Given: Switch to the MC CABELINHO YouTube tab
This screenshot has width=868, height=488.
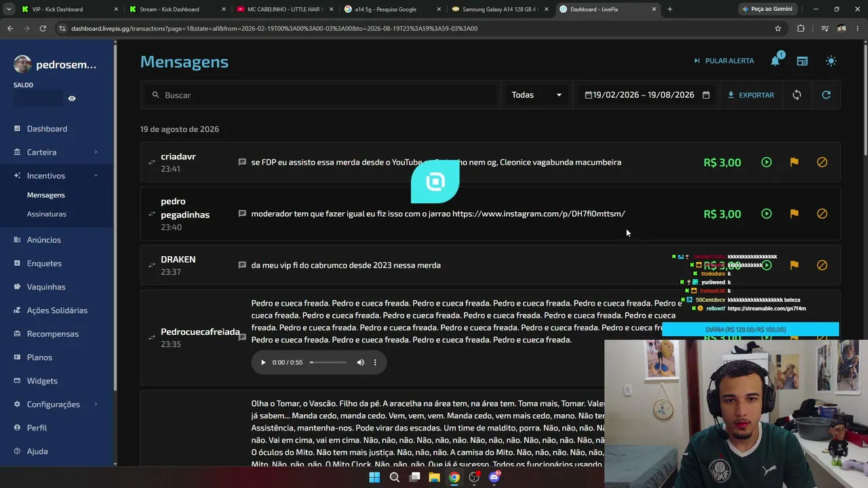Looking at the screenshot, I should (283, 9).
